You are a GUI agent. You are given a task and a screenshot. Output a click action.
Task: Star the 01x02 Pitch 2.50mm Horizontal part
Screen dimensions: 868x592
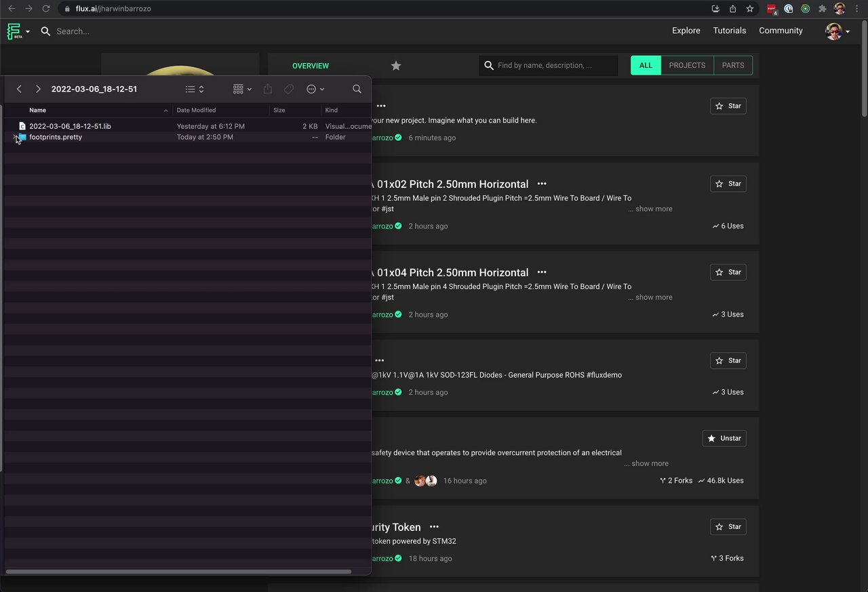coord(728,184)
